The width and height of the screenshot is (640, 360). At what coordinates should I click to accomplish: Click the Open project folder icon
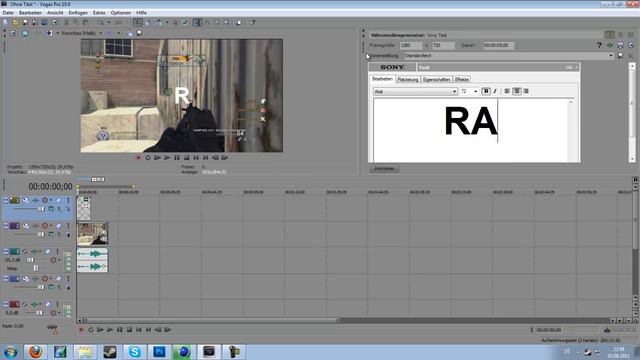click(15, 22)
